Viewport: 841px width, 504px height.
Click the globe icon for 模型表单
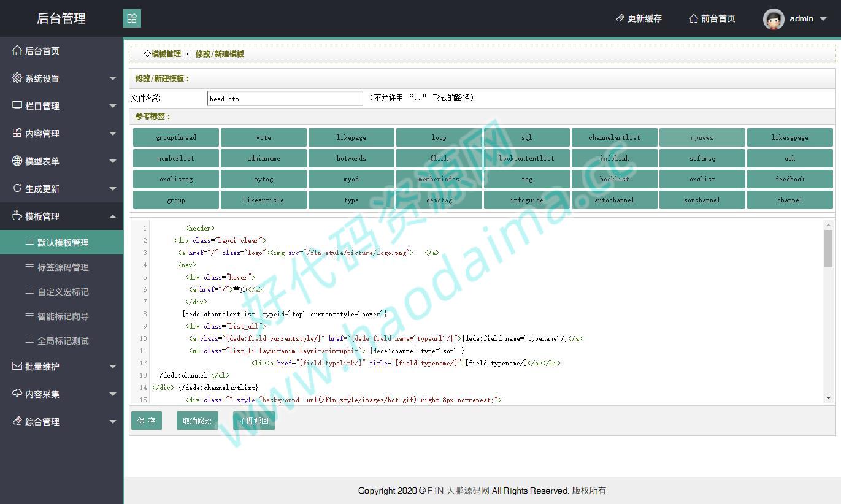(x=17, y=161)
